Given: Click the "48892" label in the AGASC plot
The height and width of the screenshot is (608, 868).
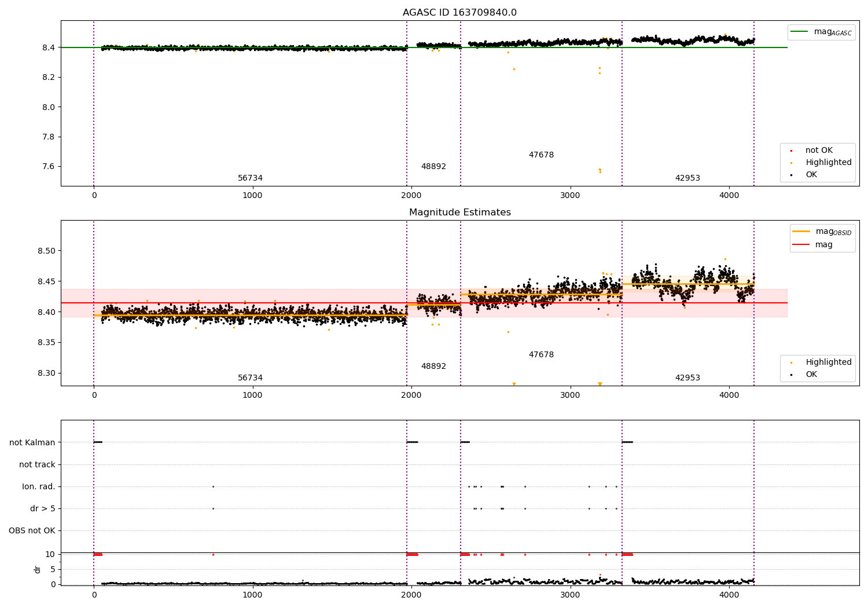Looking at the screenshot, I should pyautogui.click(x=433, y=167).
